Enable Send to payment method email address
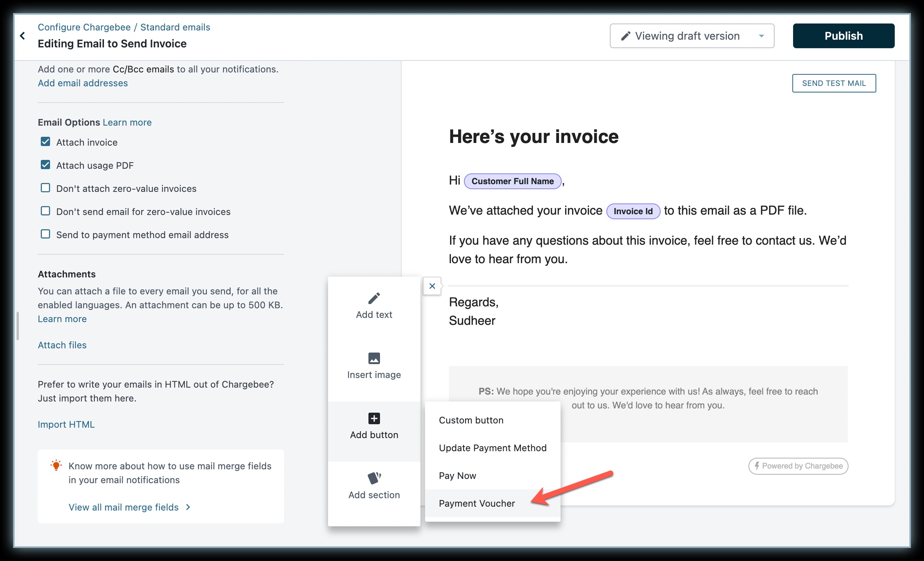This screenshot has width=924, height=561. pyautogui.click(x=45, y=234)
